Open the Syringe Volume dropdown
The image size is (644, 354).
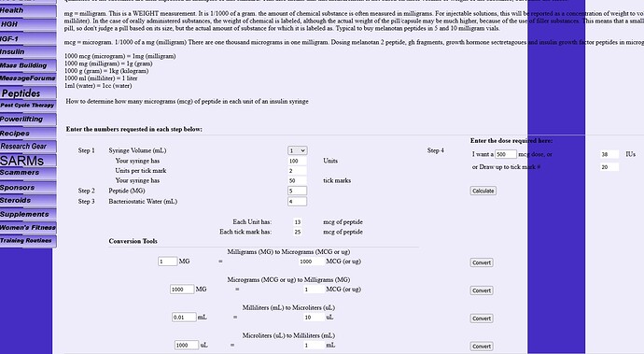click(x=298, y=150)
